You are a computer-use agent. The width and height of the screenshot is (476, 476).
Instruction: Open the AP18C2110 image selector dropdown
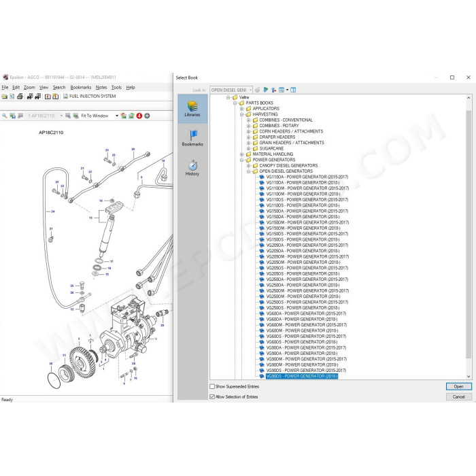tap(61, 116)
